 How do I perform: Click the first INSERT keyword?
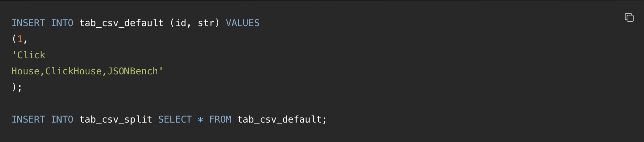coord(28,23)
